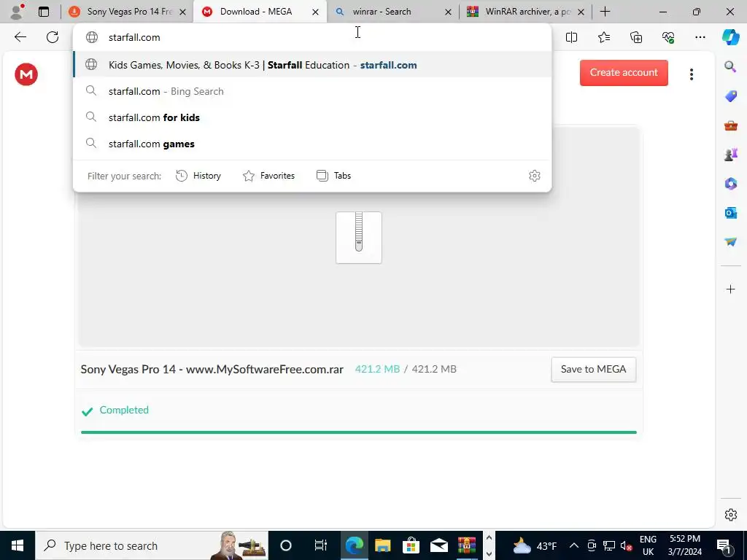
Task: Click Create account button
Action: click(624, 72)
